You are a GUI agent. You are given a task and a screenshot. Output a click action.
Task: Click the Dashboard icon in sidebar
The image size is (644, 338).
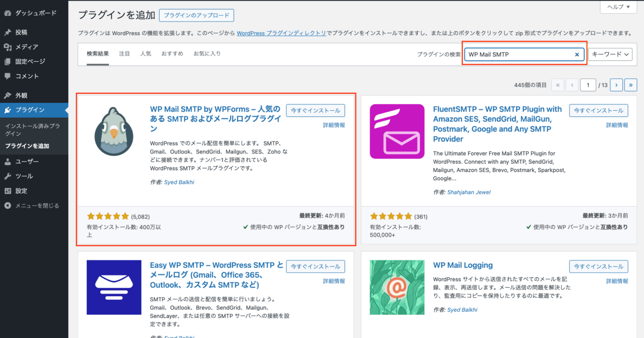[x=8, y=13]
